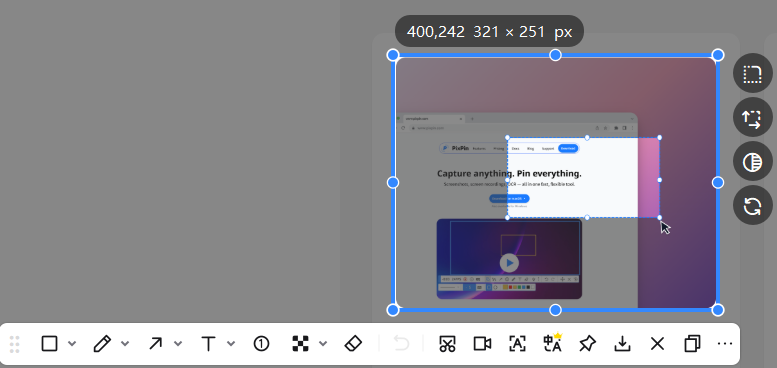Pin the screenshot to the screen
This screenshot has width=777, height=368.
click(x=587, y=343)
